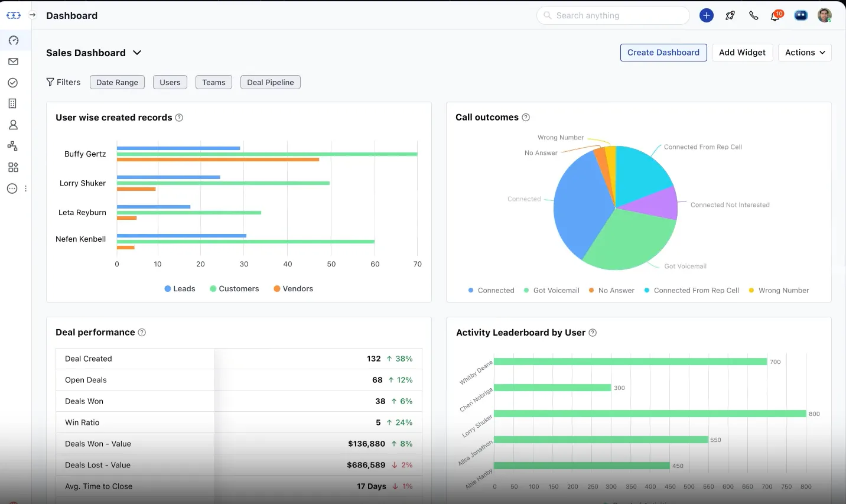Screen dimensions: 846x504
Task: Click the blue plus quick-add button
Action: (x=707, y=15)
